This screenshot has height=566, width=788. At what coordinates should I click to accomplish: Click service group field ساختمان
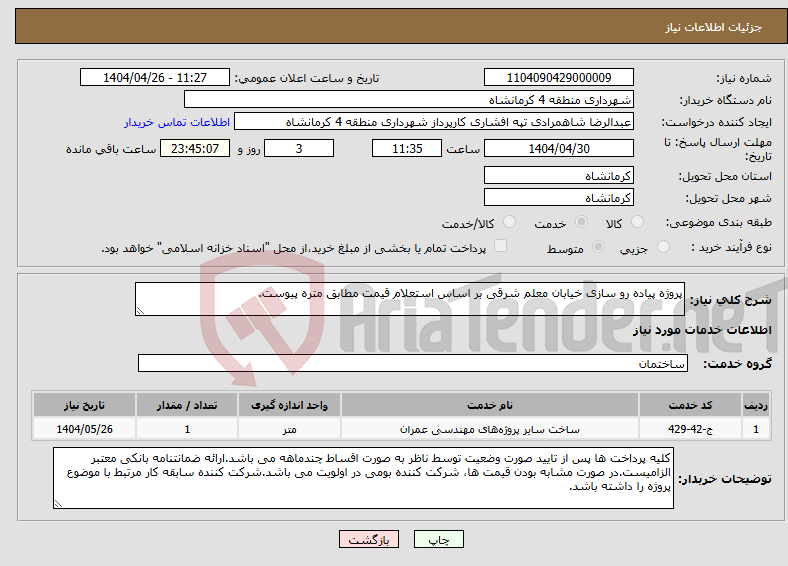click(413, 363)
